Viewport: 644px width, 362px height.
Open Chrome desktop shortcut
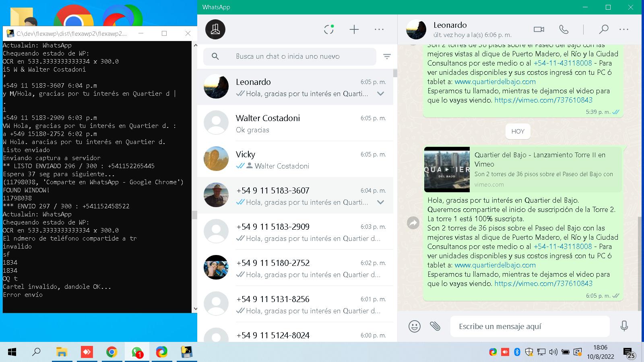coord(74,15)
